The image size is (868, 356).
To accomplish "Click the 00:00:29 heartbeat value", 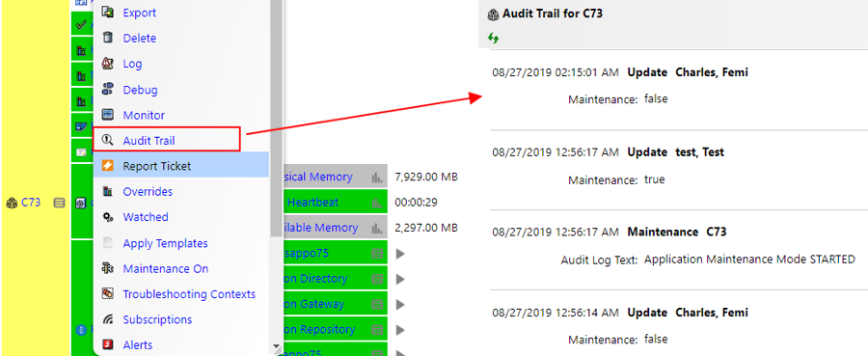I will coord(416,203).
